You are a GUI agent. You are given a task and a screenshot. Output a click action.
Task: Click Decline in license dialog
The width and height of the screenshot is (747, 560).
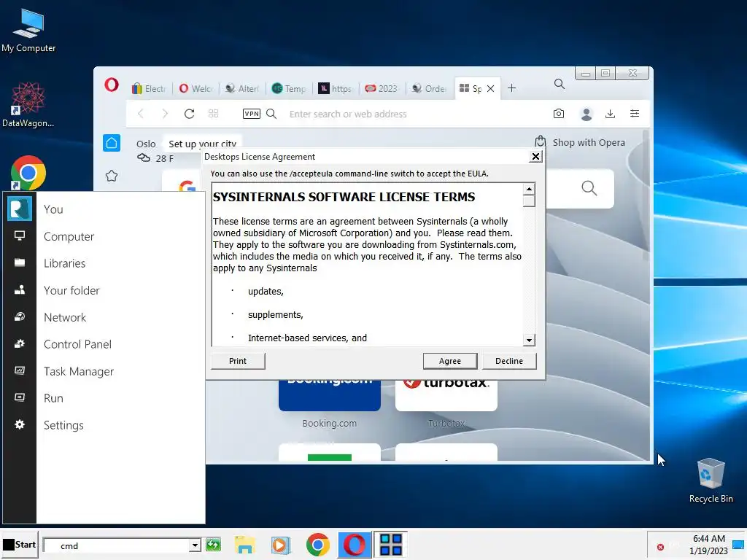pos(508,361)
